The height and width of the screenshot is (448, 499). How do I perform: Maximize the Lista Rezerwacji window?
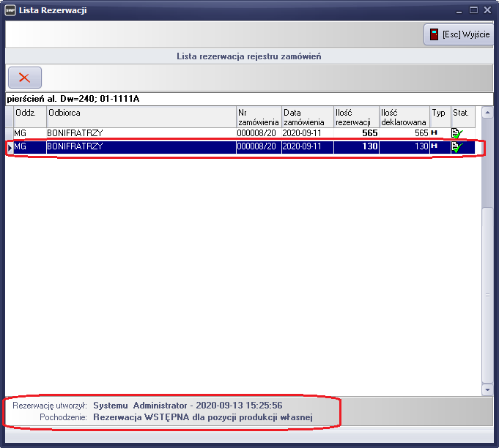point(473,10)
